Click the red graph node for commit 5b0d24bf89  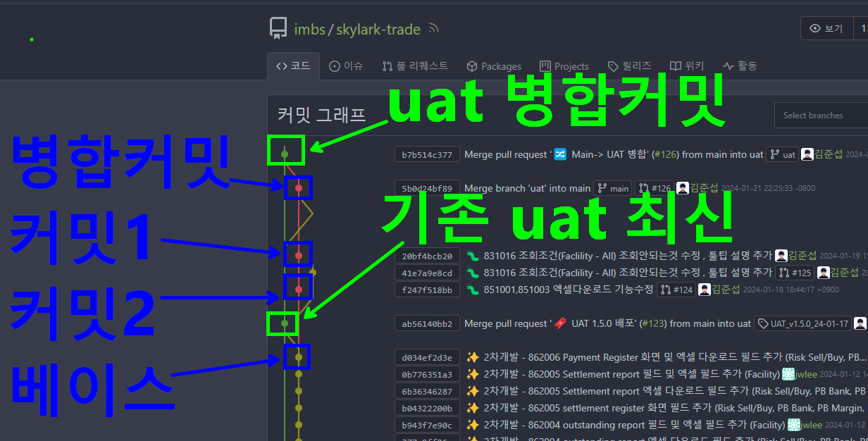pos(299,188)
